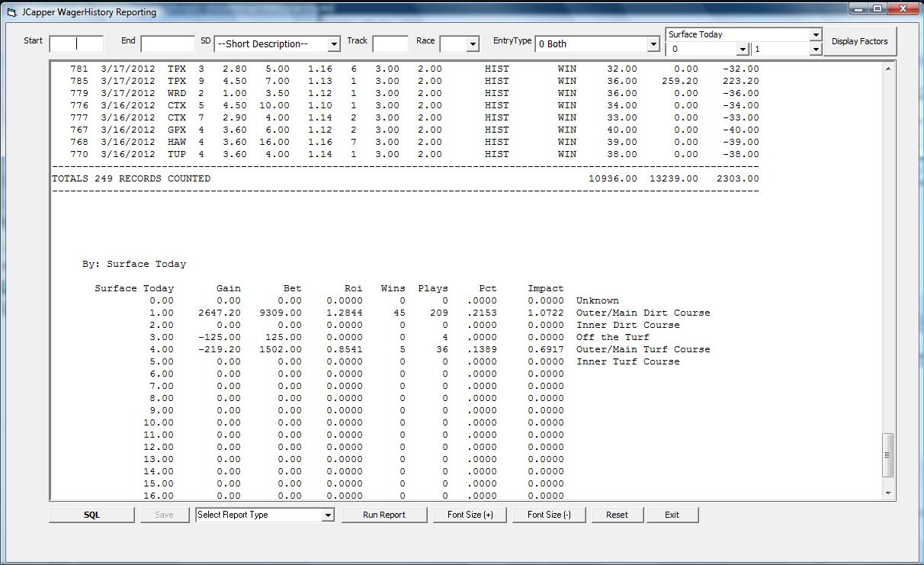Click the Track input field
The width and height of the screenshot is (924, 565).
(391, 43)
